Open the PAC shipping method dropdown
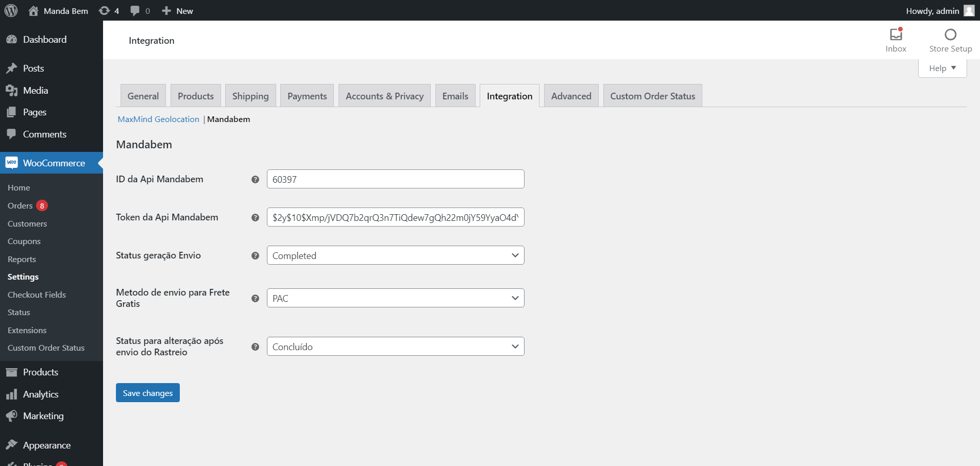The width and height of the screenshot is (980, 466). coord(396,298)
